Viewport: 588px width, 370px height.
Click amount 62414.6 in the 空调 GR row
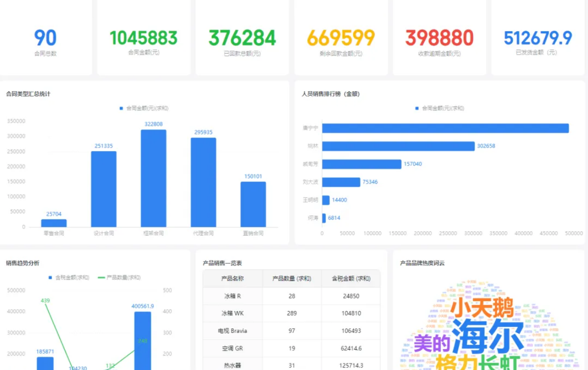click(x=351, y=348)
